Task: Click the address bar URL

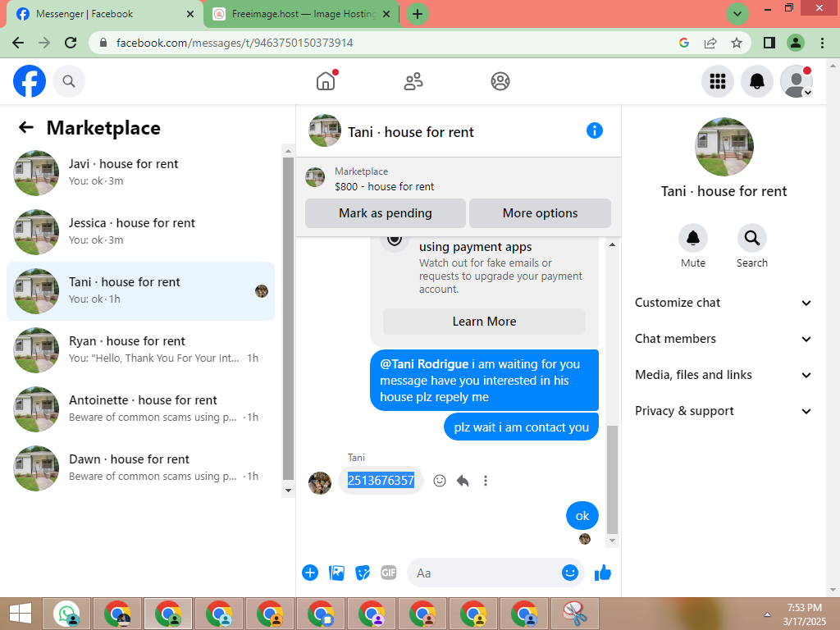Action: coord(235,43)
